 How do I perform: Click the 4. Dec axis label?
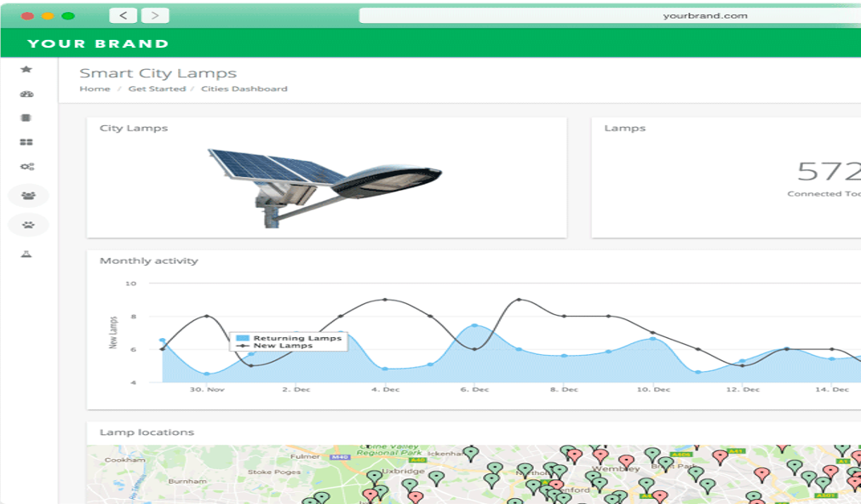point(386,389)
